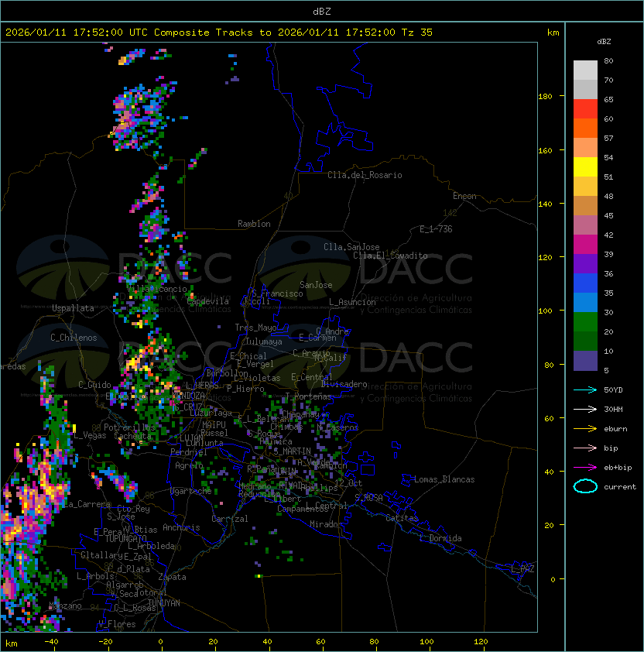Click the pink bip arrow legend icon
The height and width of the screenshot is (652, 644).
point(585,448)
